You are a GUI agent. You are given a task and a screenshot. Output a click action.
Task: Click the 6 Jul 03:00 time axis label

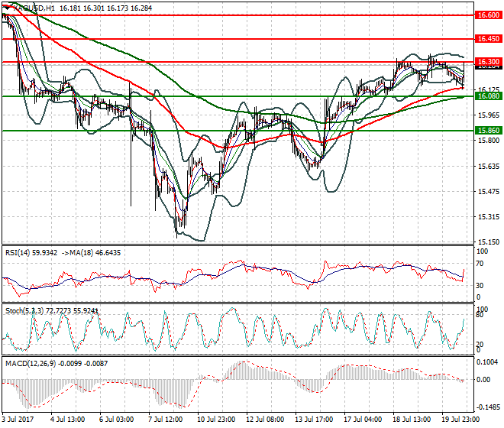click(116, 420)
